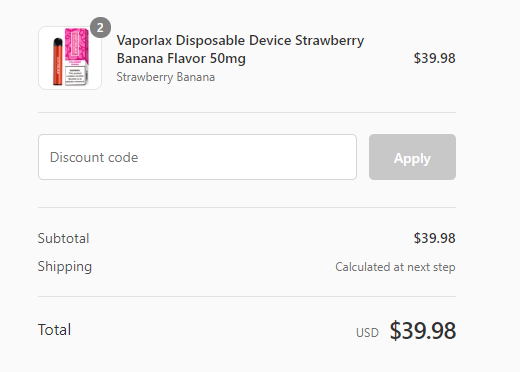Click the quantity badge showing 2
Screen dimensions: 520x372
[x=100, y=28]
